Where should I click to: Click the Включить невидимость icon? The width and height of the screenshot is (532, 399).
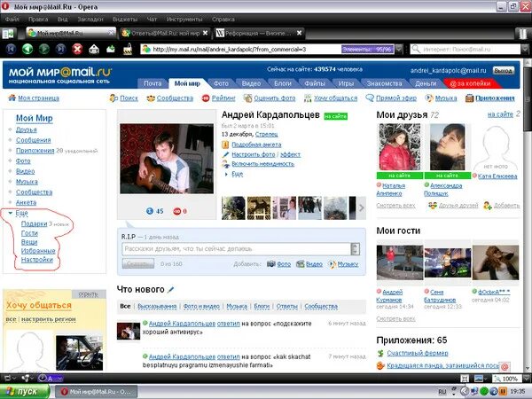pos(225,164)
